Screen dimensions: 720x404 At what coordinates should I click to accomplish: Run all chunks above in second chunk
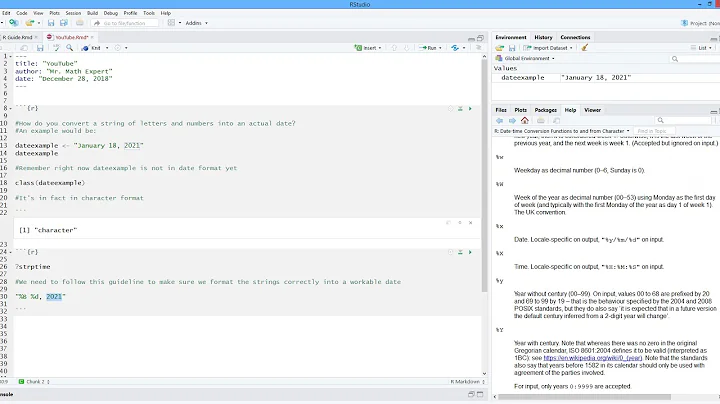460,252
